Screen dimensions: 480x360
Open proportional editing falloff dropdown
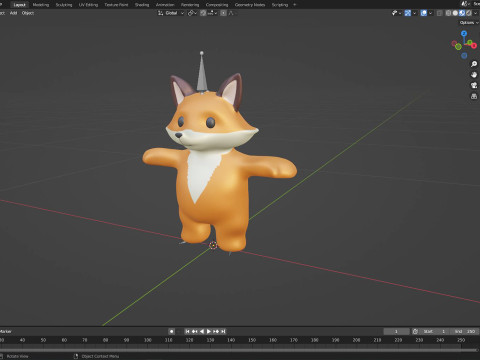(233, 13)
